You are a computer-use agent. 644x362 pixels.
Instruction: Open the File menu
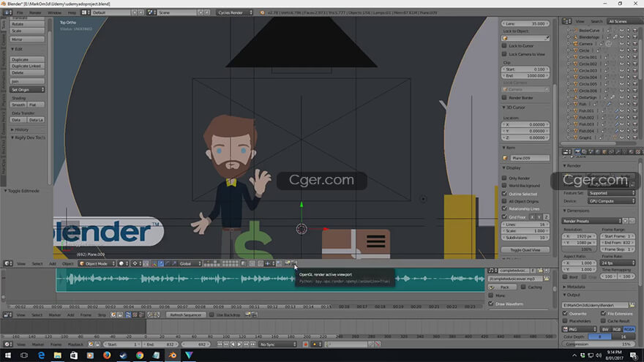pos(20,12)
